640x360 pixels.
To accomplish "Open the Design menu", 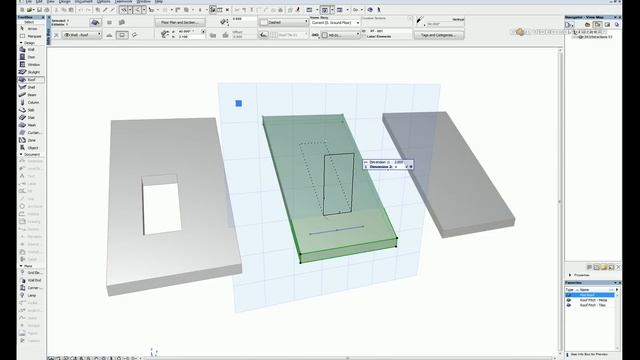I will 65,2.
